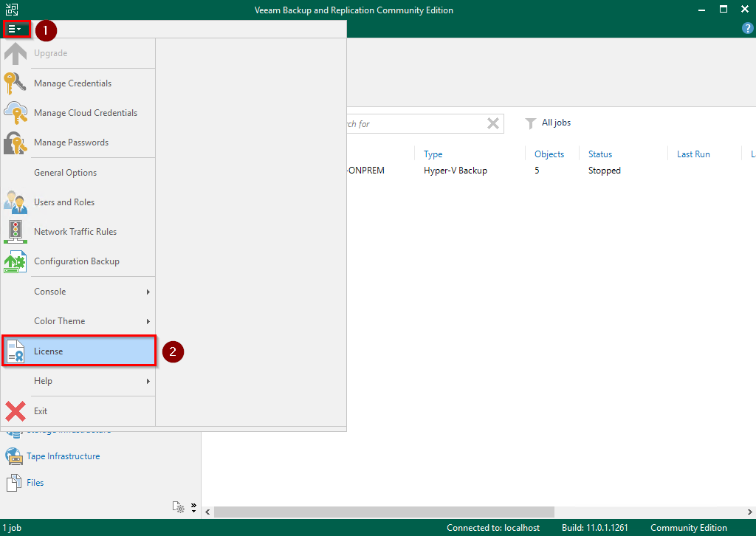The height and width of the screenshot is (536, 756).
Task: Close the Veeam window
Action: [744, 9]
